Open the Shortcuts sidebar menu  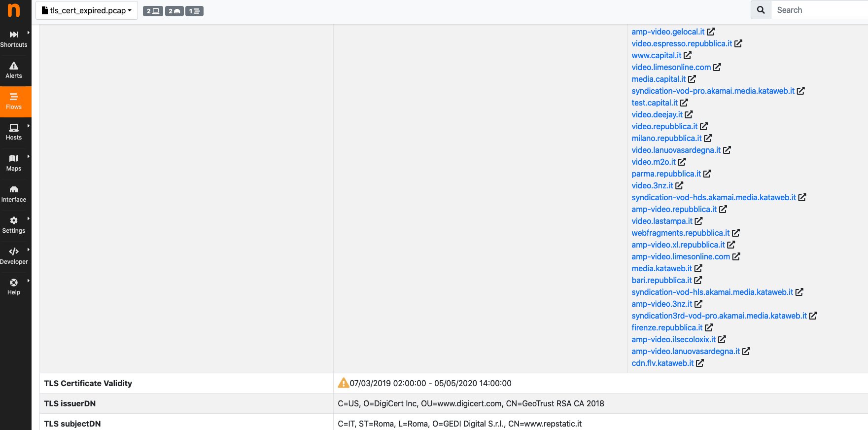click(x=14, y=39)
